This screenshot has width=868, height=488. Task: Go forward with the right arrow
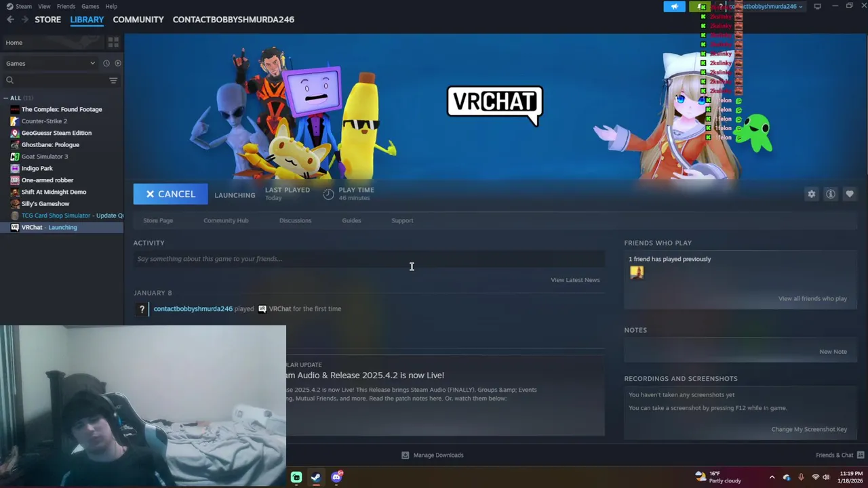[25, 20]
